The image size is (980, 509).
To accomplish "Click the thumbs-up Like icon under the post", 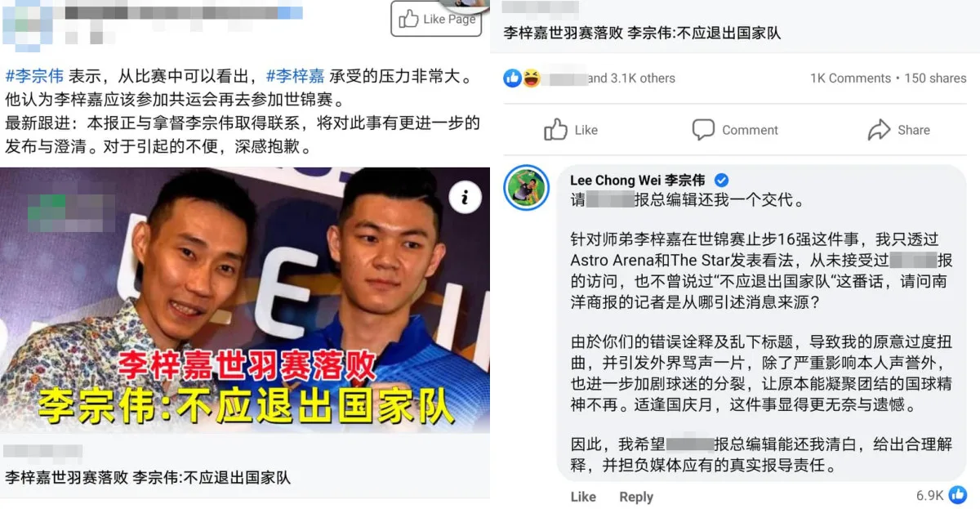I will pyautogui.click(x=556, y=130).
